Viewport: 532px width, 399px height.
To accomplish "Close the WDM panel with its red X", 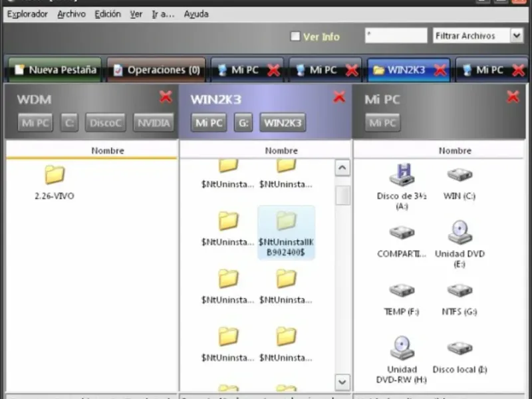I will pos(166,97).
